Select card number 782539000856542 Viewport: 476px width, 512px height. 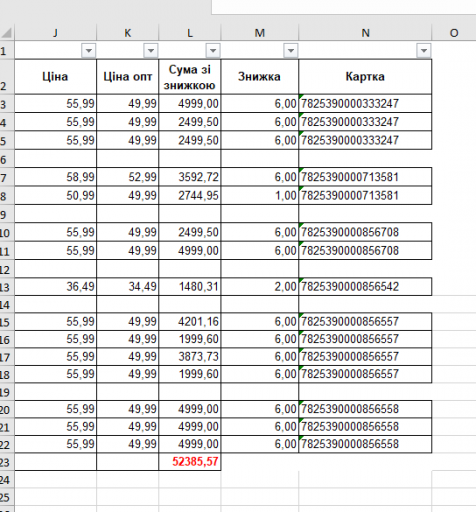click(x=365, y=287)
